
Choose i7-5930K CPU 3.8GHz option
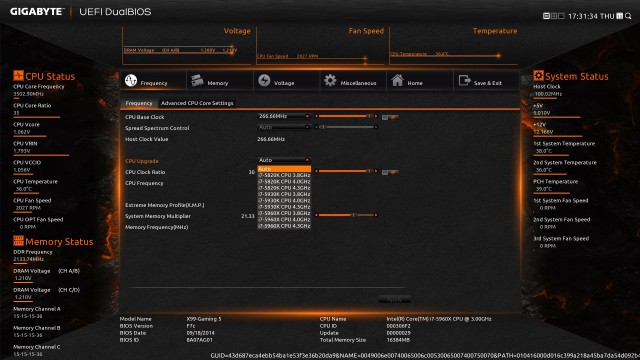pyautogui.click(x=284, y=194)
